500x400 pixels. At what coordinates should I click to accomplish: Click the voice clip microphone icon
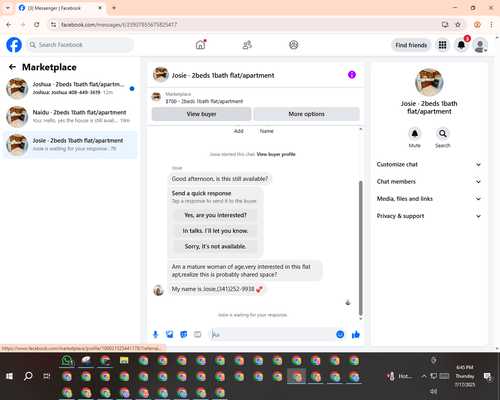(155, 334)
